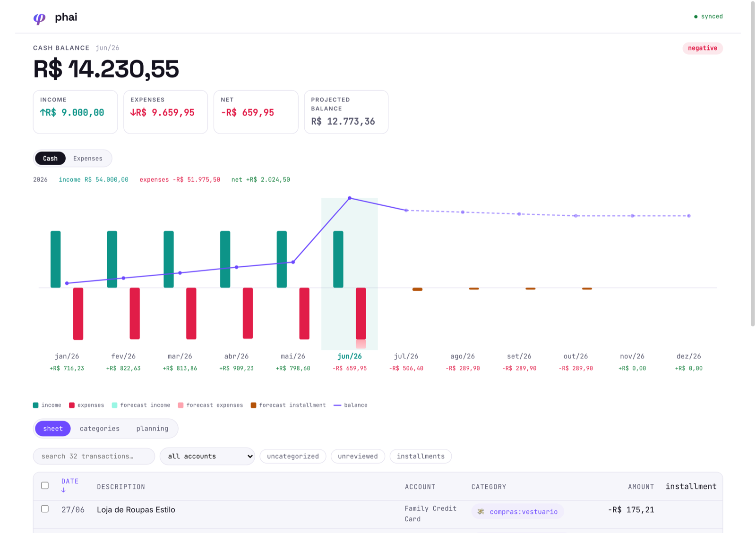Click the expenses legend color swatch
756x533 pixels.
(72, 405)
